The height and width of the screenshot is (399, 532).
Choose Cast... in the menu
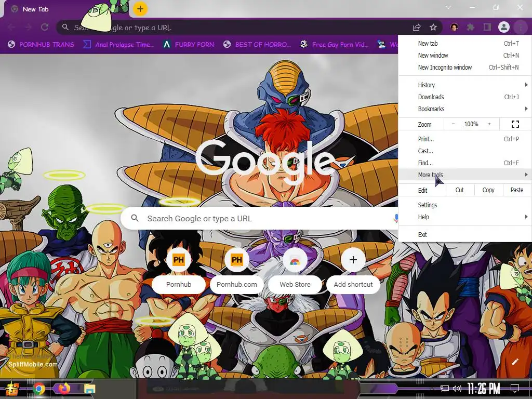pos(465,151)
